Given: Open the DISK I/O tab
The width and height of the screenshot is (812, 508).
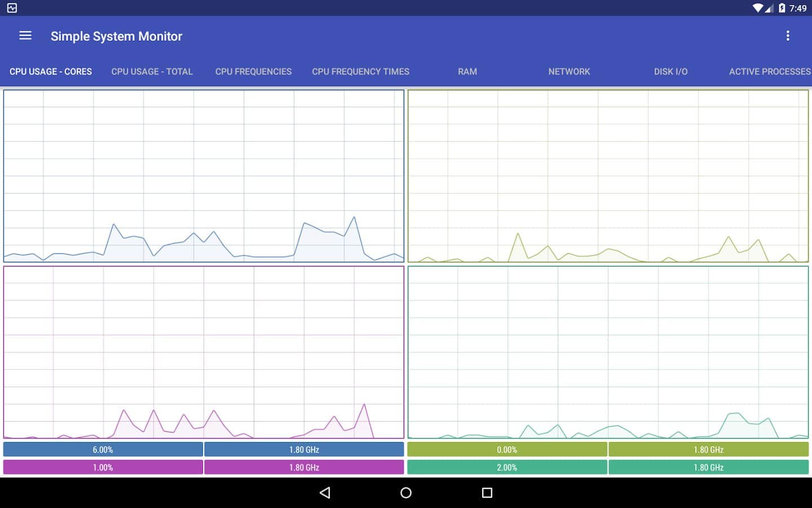Looking at the screenshot, I should tap(670, 72).
